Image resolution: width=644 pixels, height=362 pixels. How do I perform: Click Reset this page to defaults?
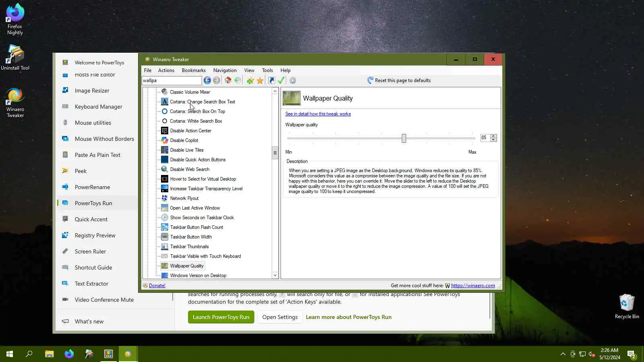[x=399, y=80]
